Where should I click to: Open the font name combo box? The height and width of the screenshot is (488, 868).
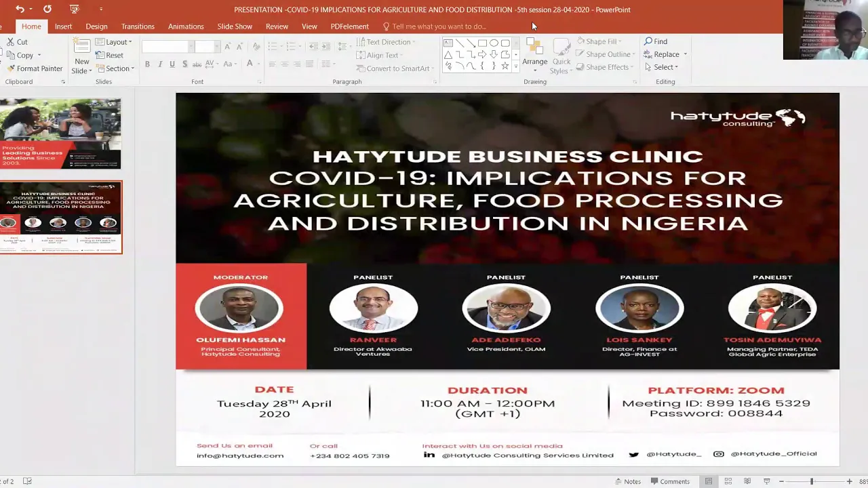[x=167, y=46]
